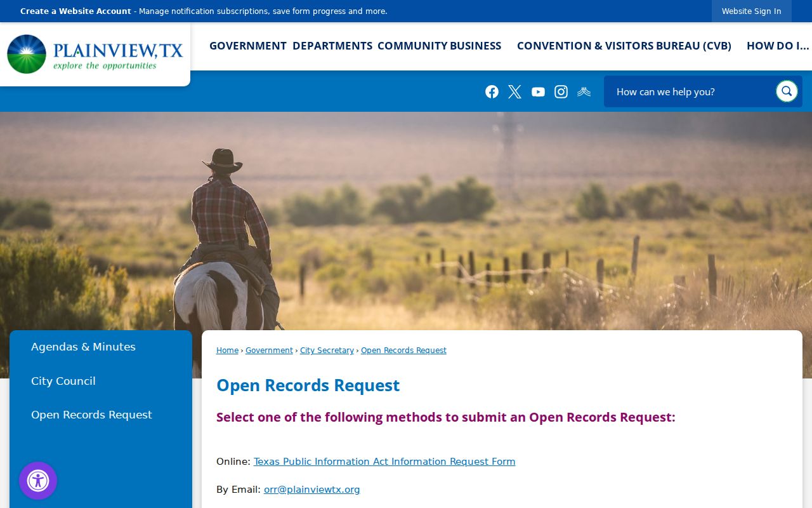This screenshot has width=812, height=508.
Task: Open the Community menu
Action: (x=412, y=46)
